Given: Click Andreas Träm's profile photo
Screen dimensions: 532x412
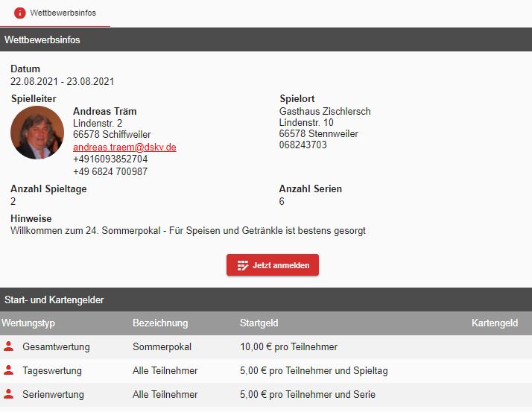Looking at the screenshot, I should [37, 133].
